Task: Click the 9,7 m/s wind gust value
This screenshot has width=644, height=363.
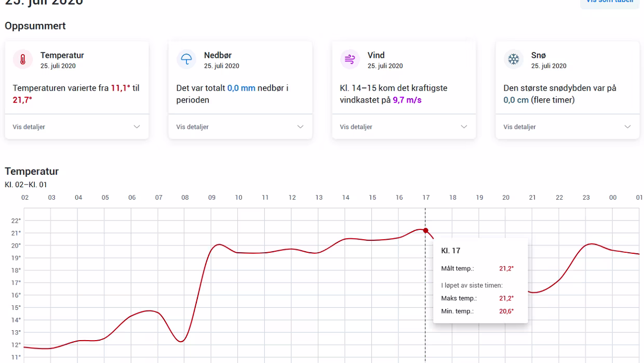Action: [x=407, y=100]
